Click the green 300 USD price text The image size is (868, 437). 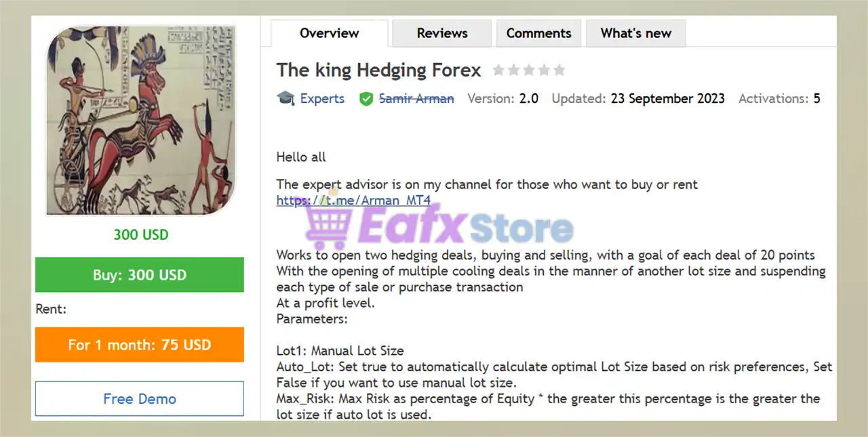tap(141, 235)
